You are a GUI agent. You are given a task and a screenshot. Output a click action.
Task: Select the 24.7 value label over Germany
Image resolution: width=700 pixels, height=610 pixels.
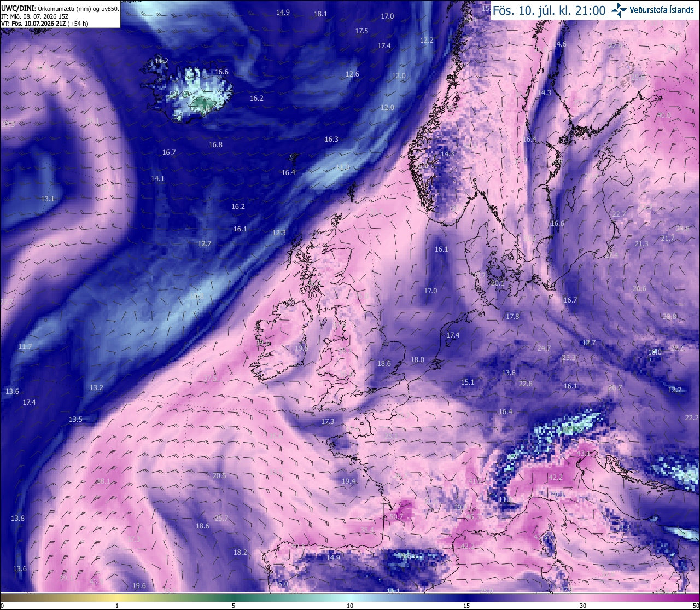tap(544, 348)
